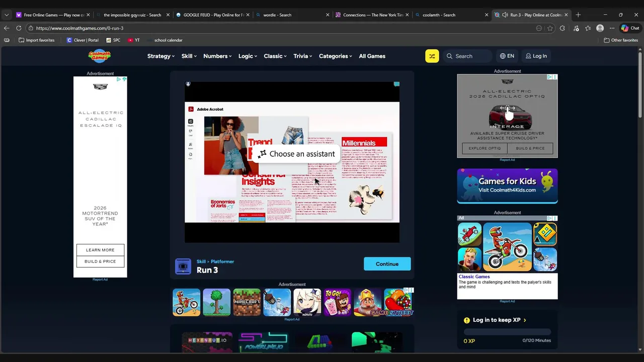Click the address bar URL

[x=79, y=28]
